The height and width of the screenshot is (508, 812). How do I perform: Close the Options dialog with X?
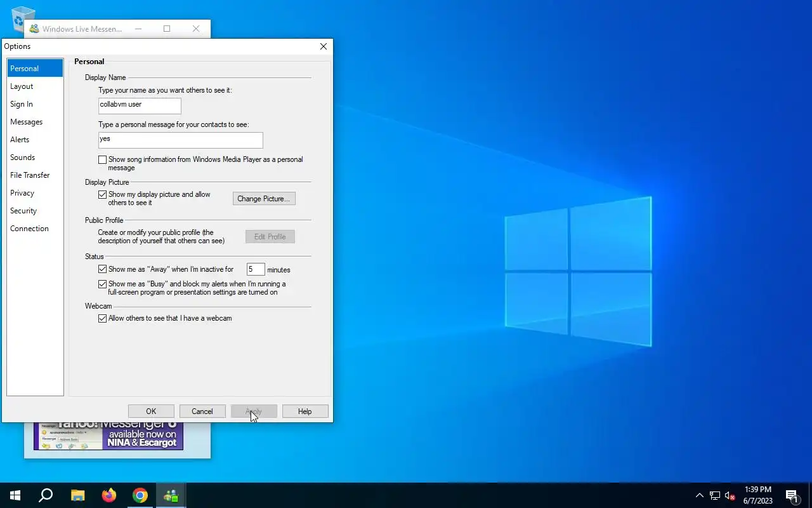(323, 46)
